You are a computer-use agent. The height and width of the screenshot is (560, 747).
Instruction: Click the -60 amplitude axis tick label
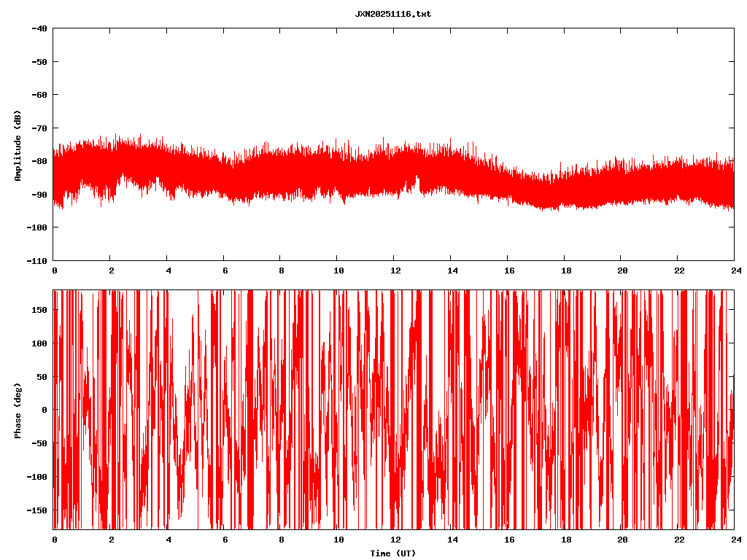pos(39,95)
